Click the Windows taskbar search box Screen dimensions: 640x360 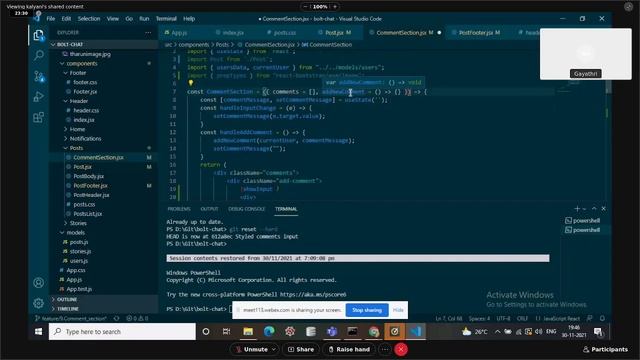(x=122, y=331)
